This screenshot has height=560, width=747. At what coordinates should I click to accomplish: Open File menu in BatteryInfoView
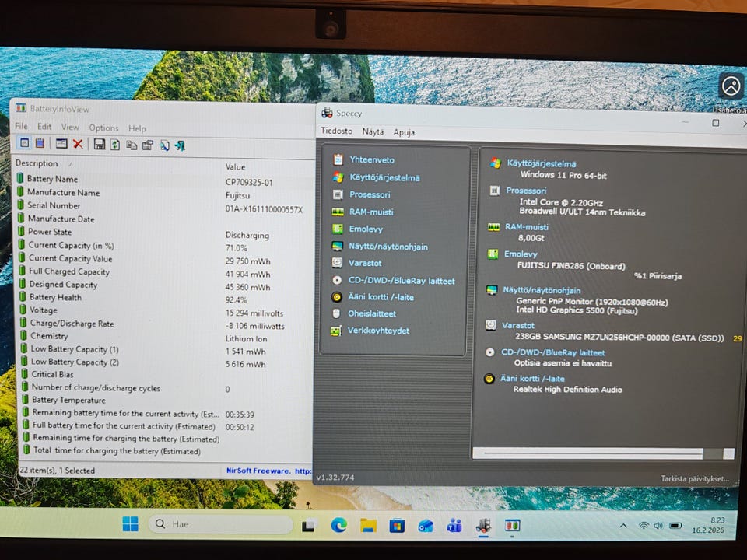click(x=21, y=126)
